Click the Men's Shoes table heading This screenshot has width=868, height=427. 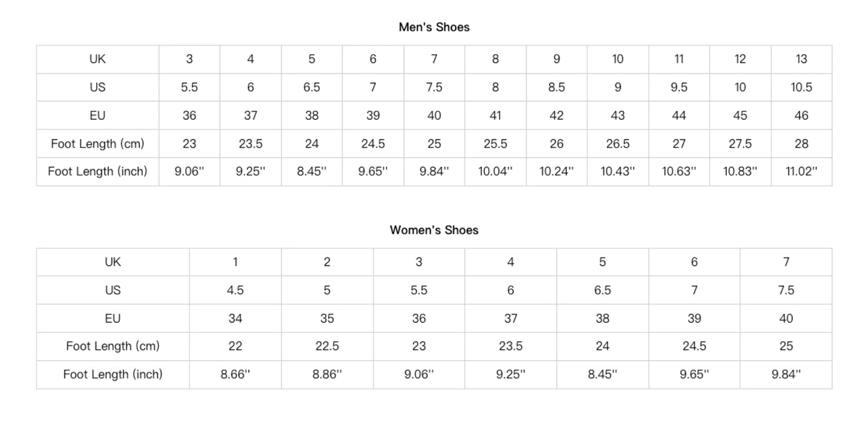coord(434,27)
